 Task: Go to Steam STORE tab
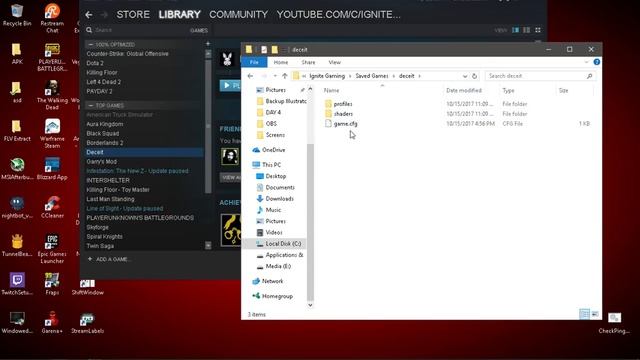[x=133, y=15]
